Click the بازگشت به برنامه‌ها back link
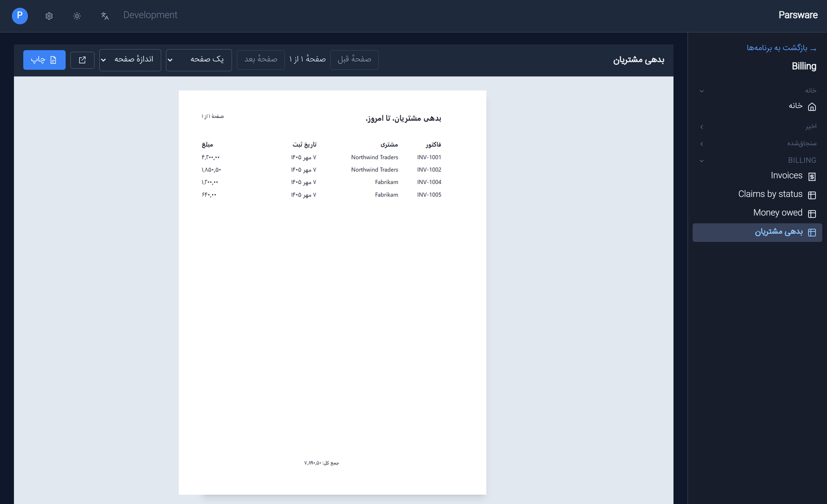 (x=782, y=48)
